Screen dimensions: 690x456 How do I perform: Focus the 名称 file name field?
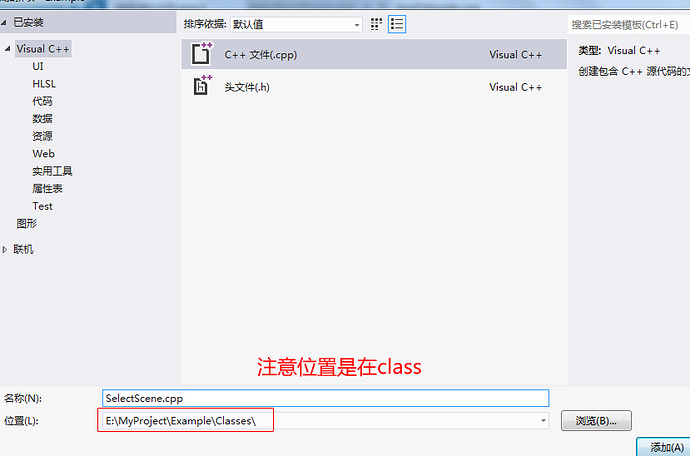click(x=326, y=398)
